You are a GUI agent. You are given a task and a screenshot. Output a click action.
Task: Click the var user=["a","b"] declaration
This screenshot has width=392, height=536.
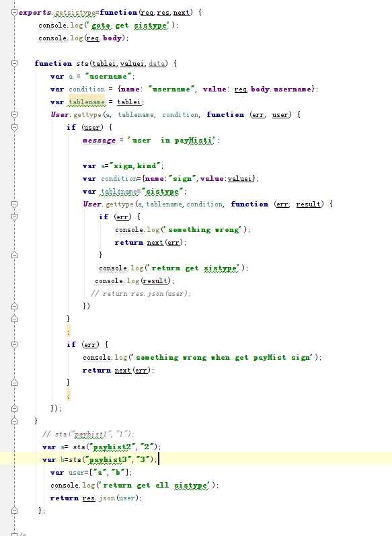pos(91,472)
